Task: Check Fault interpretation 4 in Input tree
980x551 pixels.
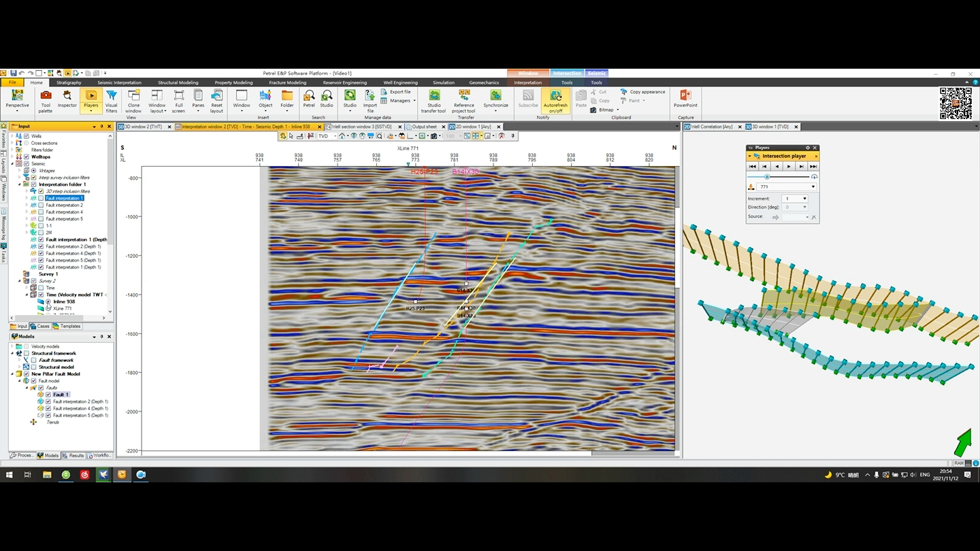Action: 41,212
